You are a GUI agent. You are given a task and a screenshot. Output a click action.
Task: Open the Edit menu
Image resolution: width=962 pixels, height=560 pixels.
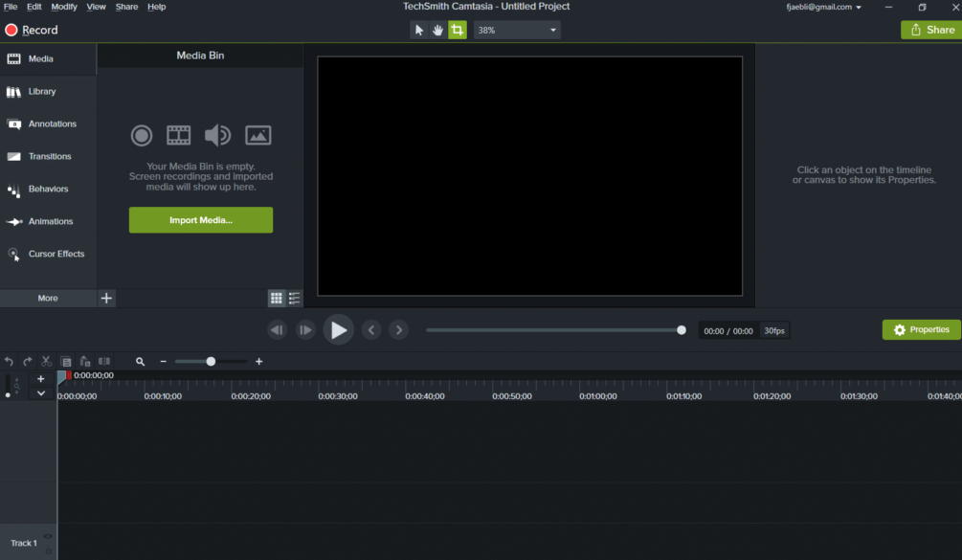click(34, 7)
